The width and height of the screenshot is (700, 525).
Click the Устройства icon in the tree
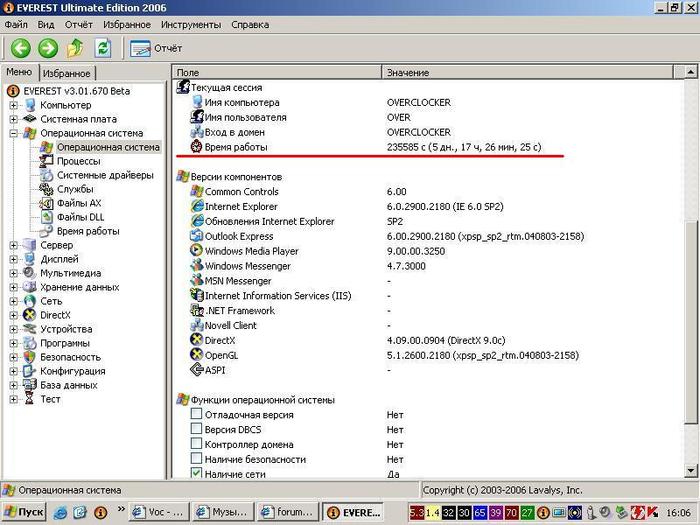29,329
